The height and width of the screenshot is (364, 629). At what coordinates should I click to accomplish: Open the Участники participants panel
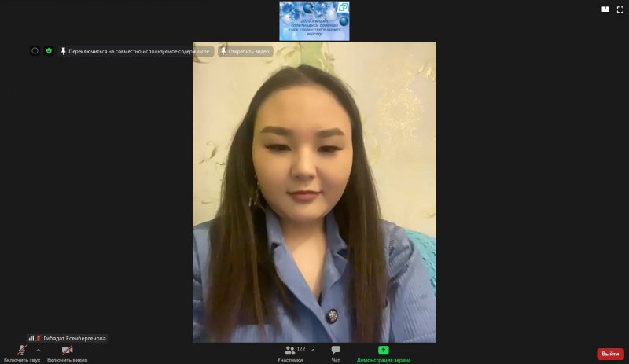click(290, 354)
